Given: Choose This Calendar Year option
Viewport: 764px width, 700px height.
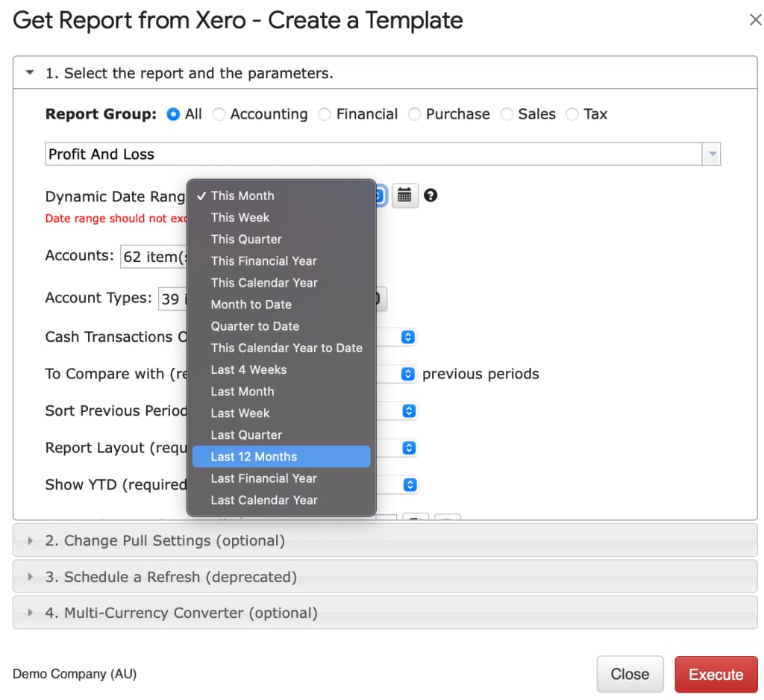Looking at the screenshot, I should (281, 283).
